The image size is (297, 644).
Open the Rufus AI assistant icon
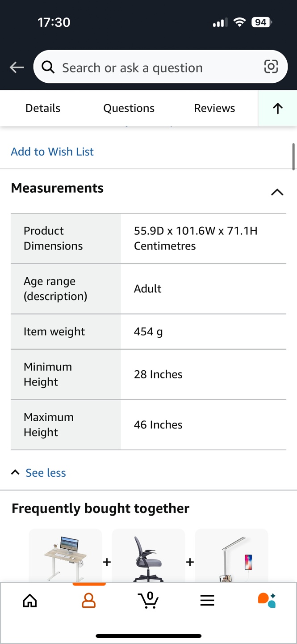pyautogui.click(x=267, y=600)
